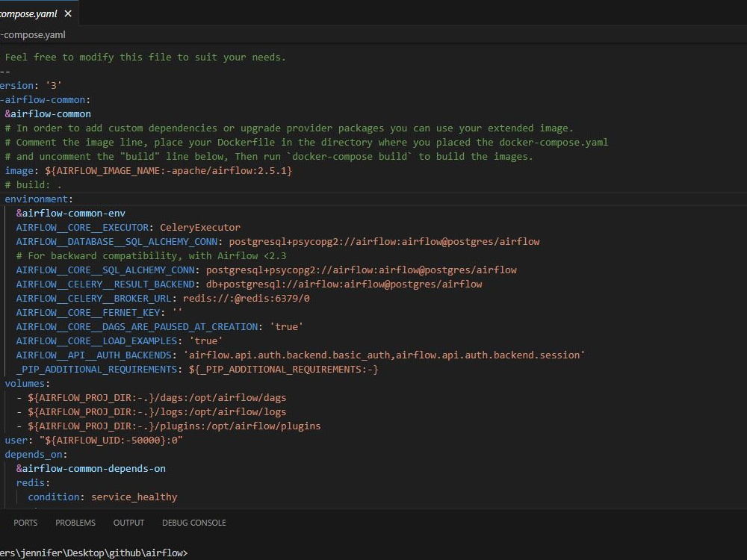The image size is (747, 560).
Task: Click AIRFLOW__CORE__LOAD_EXAMPLES line
Action: tap(120, 341)
